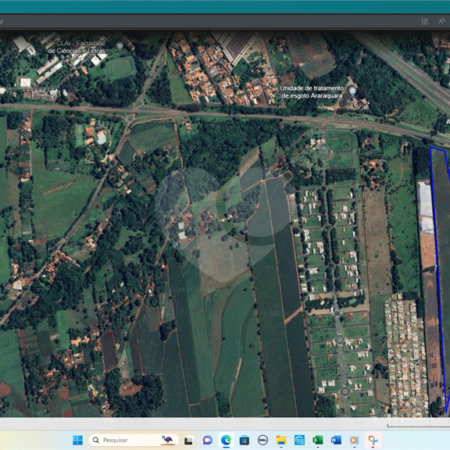
Task: Open the Windows Start menu
Action: 77,440
